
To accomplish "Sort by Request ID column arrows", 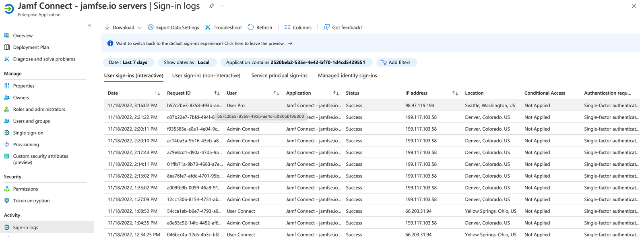I will (x=217, y=93).
